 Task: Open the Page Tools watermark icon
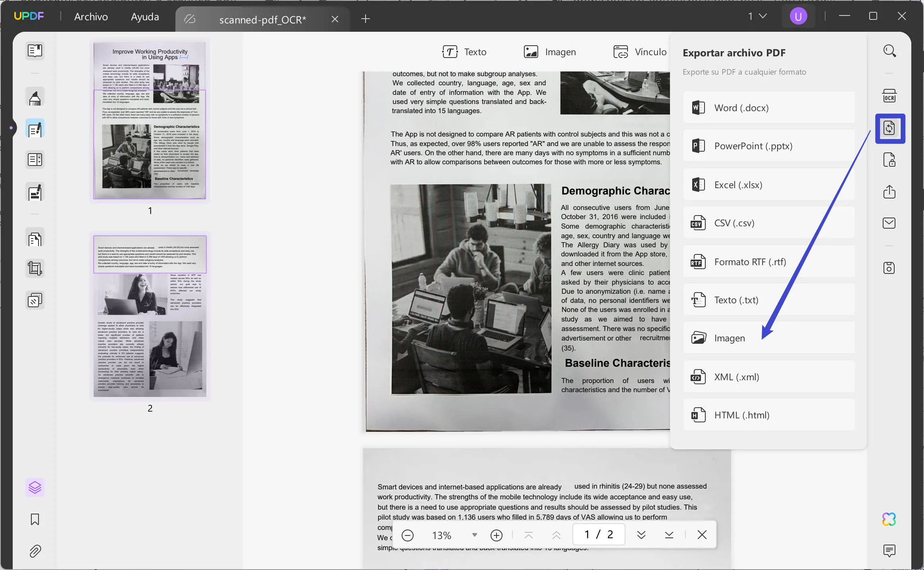tap(35, 300)
